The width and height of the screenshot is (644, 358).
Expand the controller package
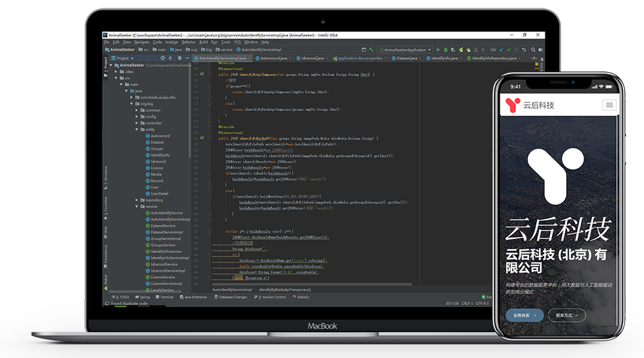point(137,123)
